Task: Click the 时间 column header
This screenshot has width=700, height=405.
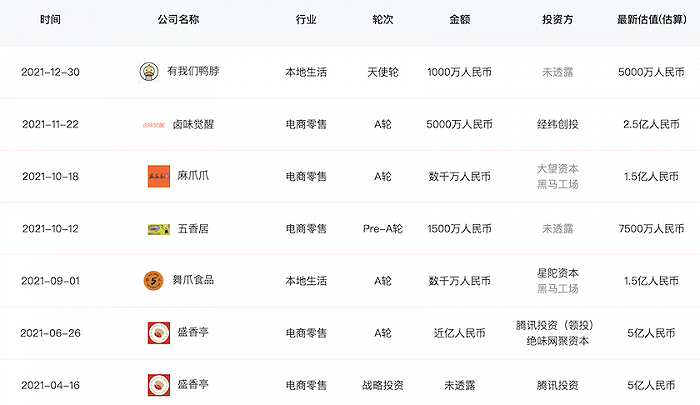Action: click(x=50, y=20)
